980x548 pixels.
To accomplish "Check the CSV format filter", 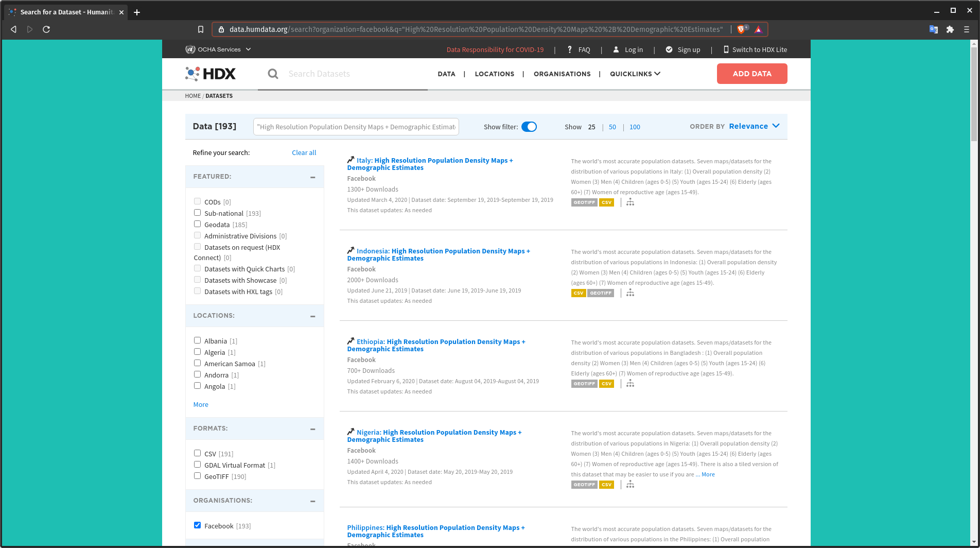I will point(197,453).
